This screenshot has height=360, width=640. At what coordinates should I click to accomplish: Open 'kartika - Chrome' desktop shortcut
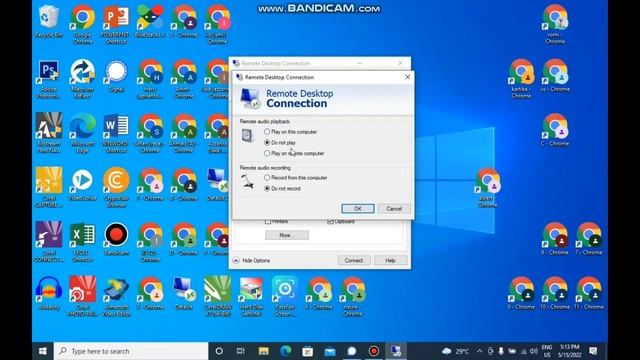[521, 79]
